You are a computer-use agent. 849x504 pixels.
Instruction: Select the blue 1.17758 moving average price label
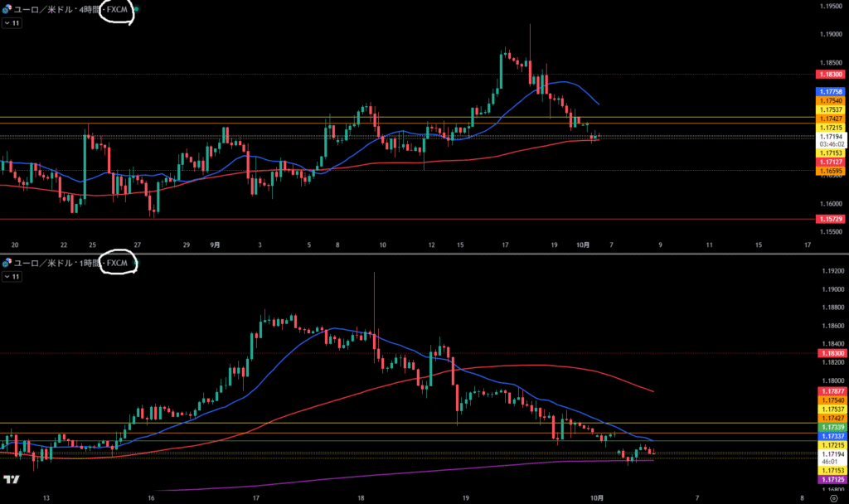(831, 91)
